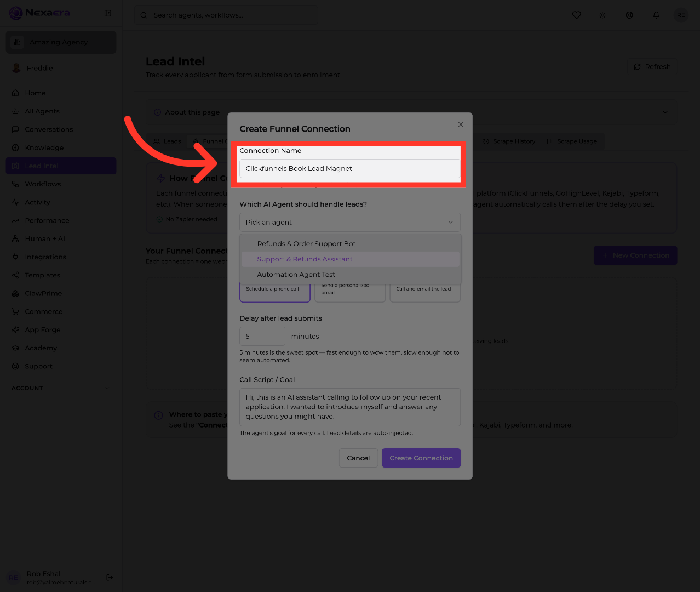Select Refunds & Order Support Bot agent
Viewport: 700px width, 592px height.
point(351,244)
